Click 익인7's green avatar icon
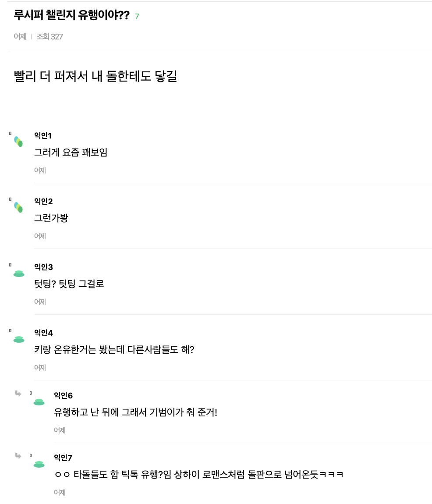The height and width of the screenshot is (504, 432). coord(39,464)
